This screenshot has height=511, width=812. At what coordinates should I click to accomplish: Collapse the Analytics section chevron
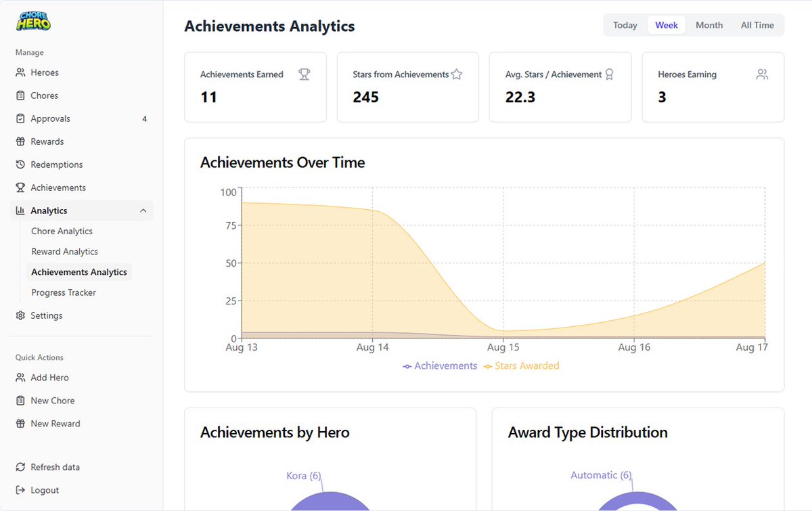pyautogui.click(x=143, y=210)
